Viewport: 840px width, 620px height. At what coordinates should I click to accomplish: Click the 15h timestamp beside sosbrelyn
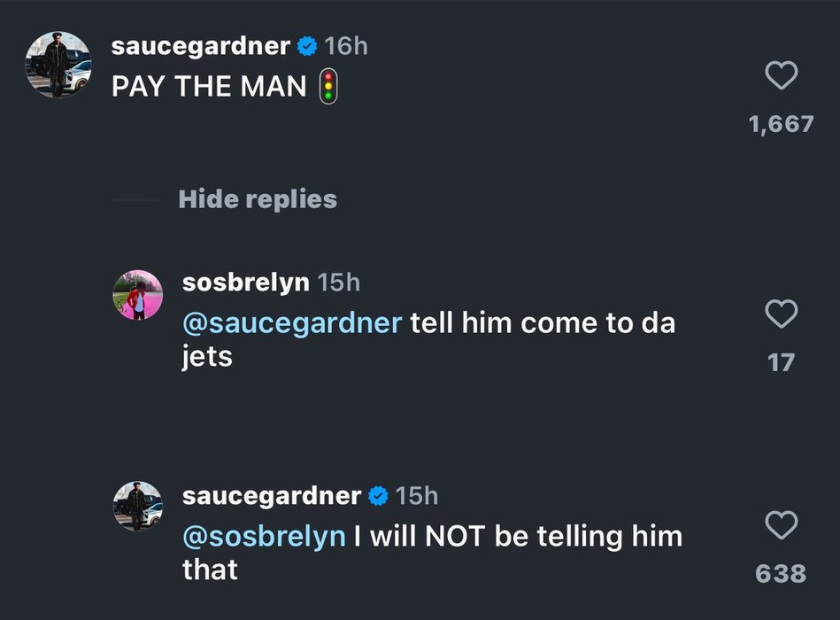point(339,283)
